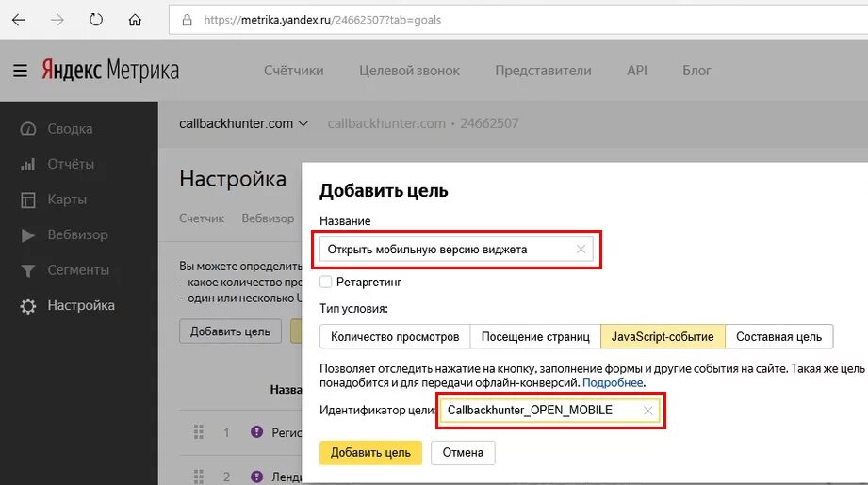Enable the Ретаргетинг checkbox
Viewport: 868px width, 485px height.
tap(325, 282)
